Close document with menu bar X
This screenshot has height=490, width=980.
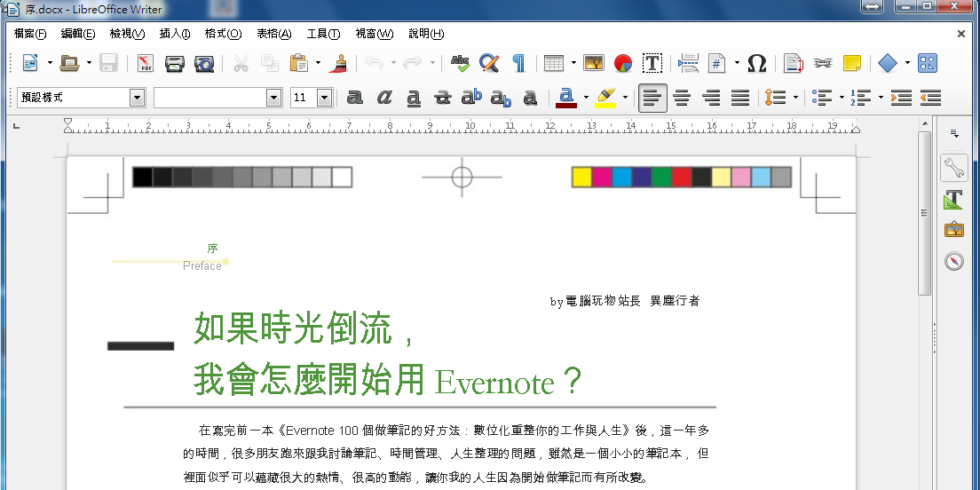961,34
